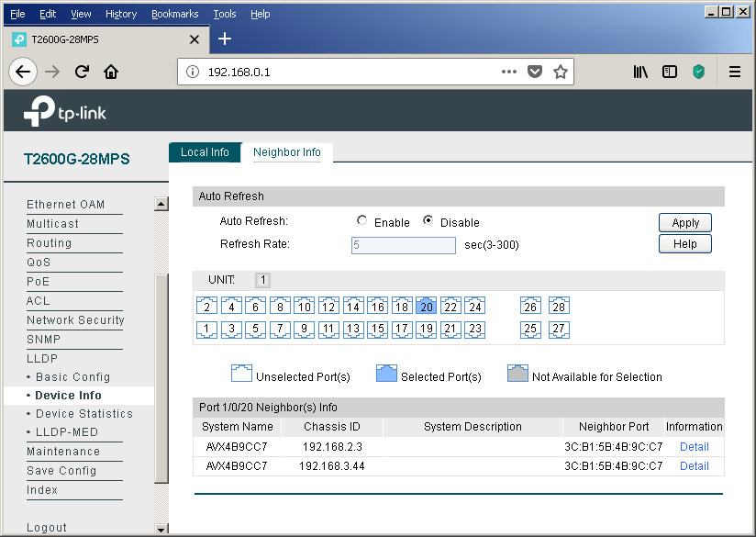Viewport: 756px width, 537px height.
Task: Open Detail link for chassis 192.168.3.44
Action: (x=694, y=466)
